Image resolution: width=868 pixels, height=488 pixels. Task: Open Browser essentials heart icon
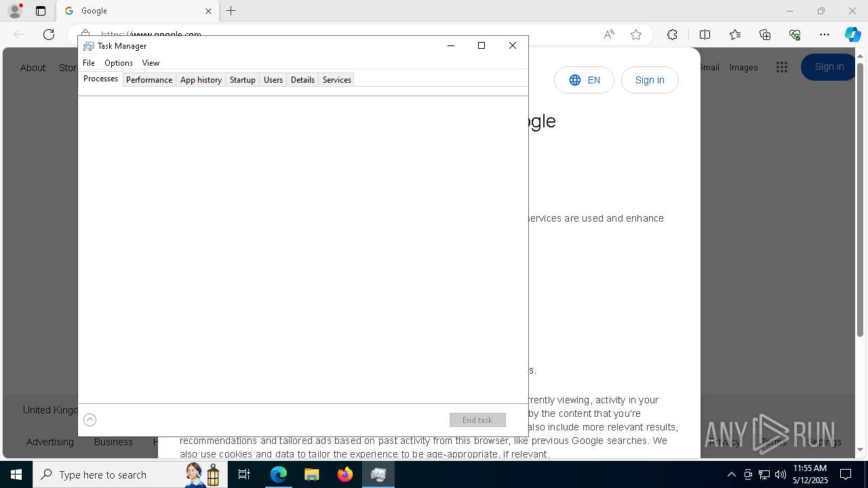(795, 35)
